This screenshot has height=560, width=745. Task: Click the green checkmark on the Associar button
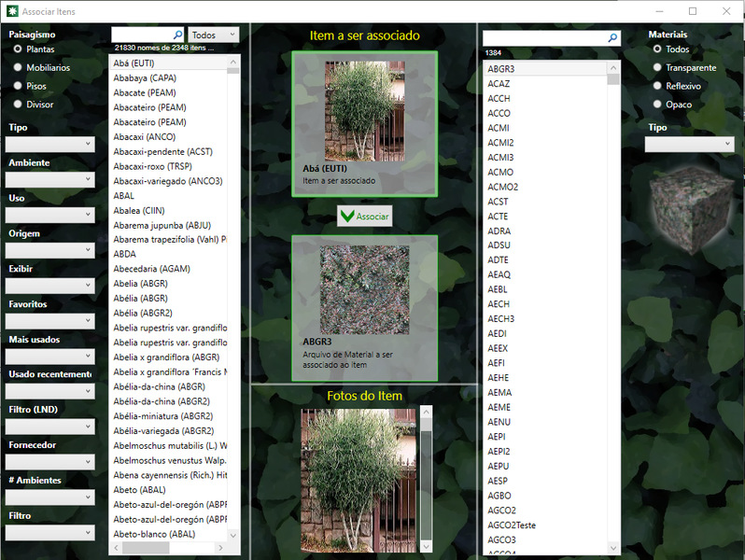coord(347,216)
